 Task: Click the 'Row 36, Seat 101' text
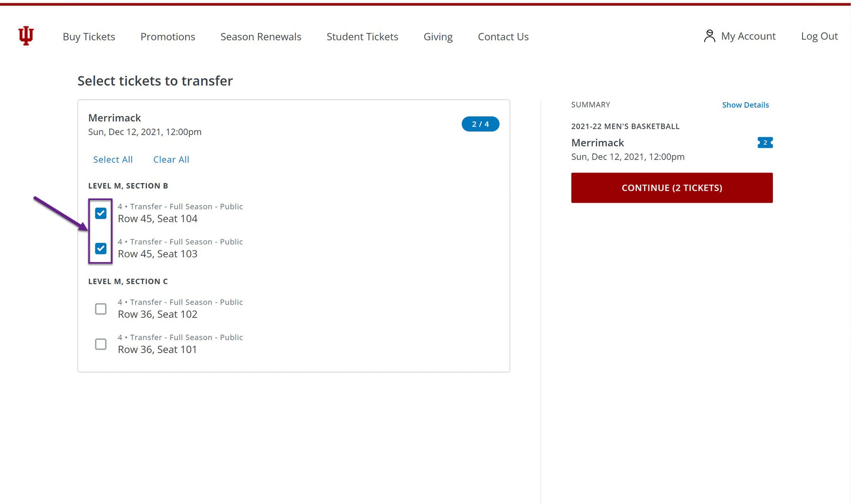(157, 350)
